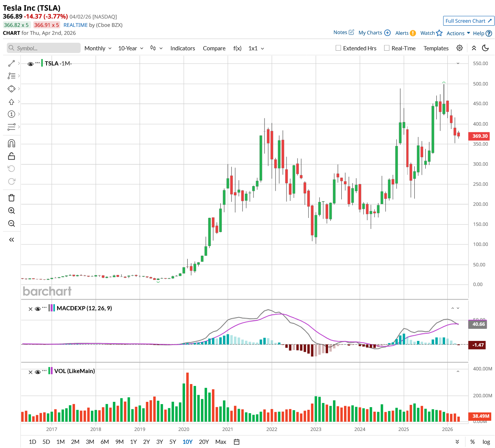The width and height of the screenshot is (495, 448).
Task: Delete drawings with the trash icon
Action: tap(11, 198)
